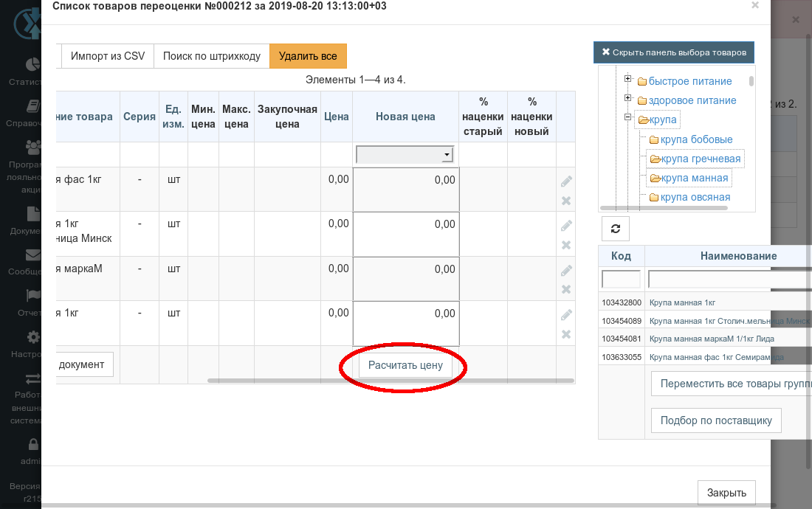Open Подбор по поставщику

(x=716, y=420)
